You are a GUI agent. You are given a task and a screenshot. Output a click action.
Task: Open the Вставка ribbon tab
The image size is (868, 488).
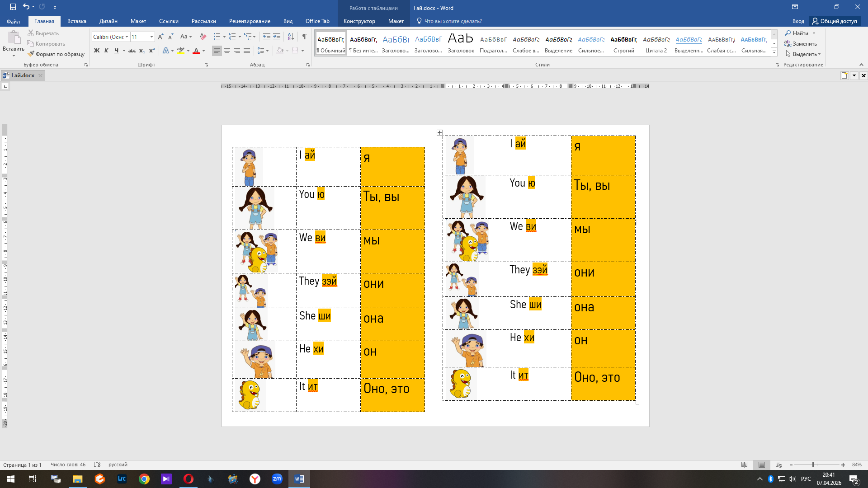click(x=77, y=21)
